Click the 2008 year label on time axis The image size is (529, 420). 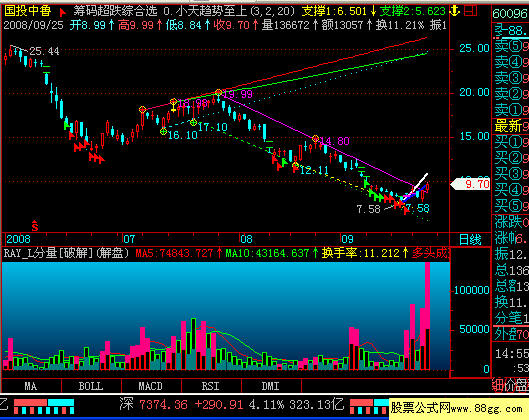[18, 239]
